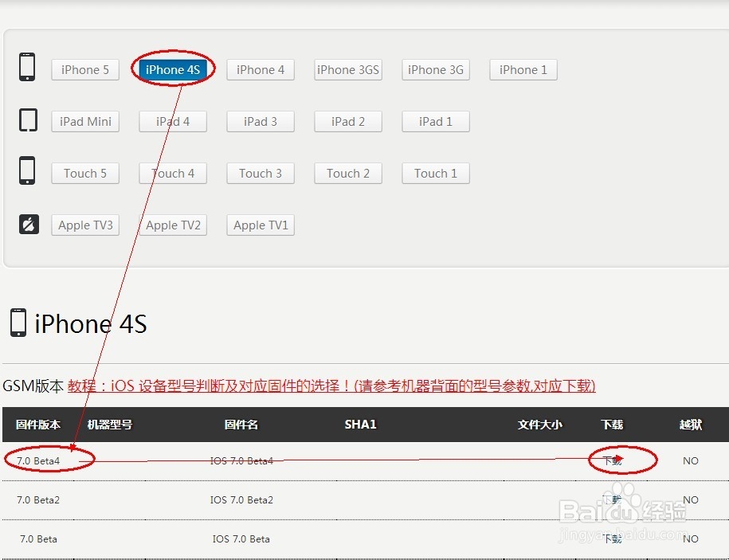This screenshot has width=729, height=560.
Task: Click the 机器型号 column header
Action: [110, 425]
